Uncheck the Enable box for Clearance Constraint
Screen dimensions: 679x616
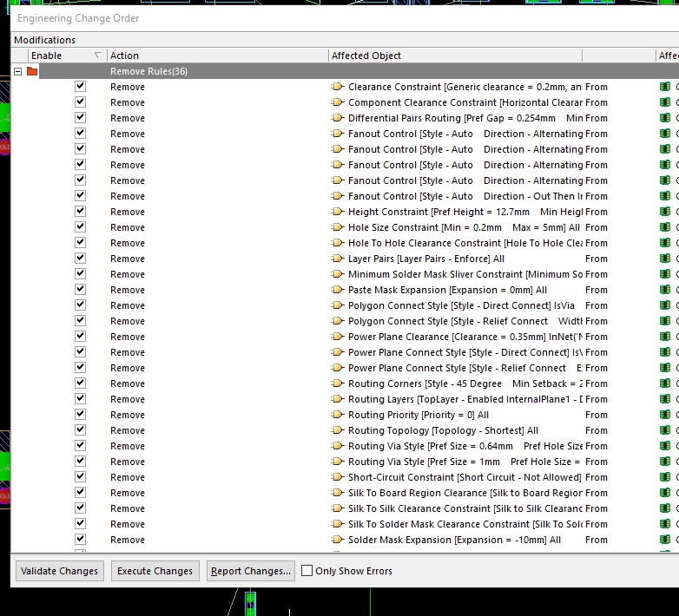(x=81, y=87)
